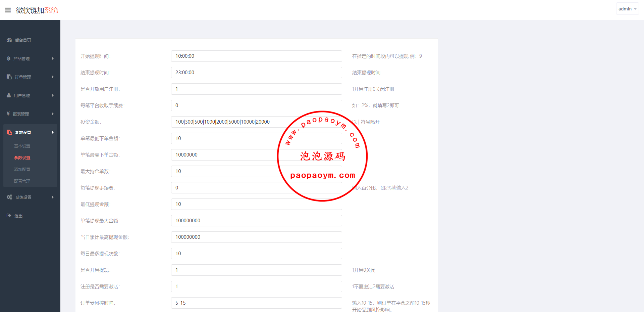
Task: Expand the 报表管理 arrow
Action: 53,114
